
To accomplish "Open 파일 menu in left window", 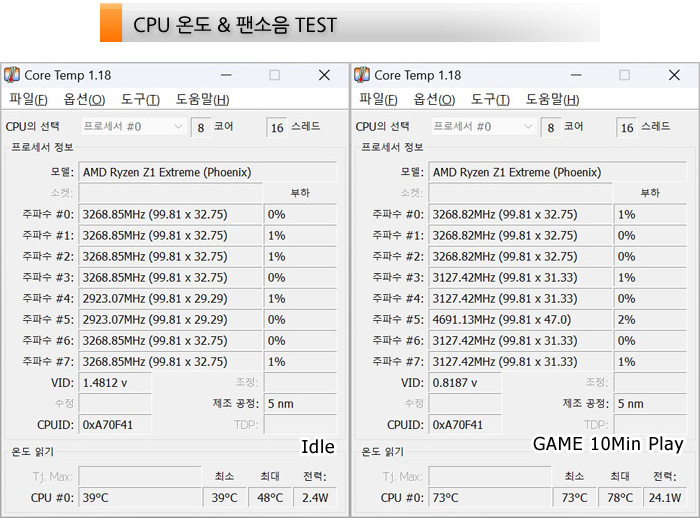I will (28, 99).
